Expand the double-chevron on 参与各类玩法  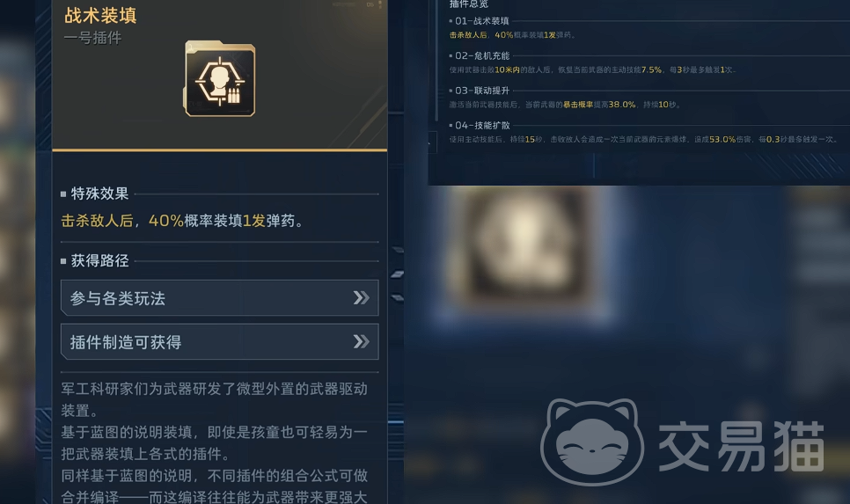[x=361, y=297]
